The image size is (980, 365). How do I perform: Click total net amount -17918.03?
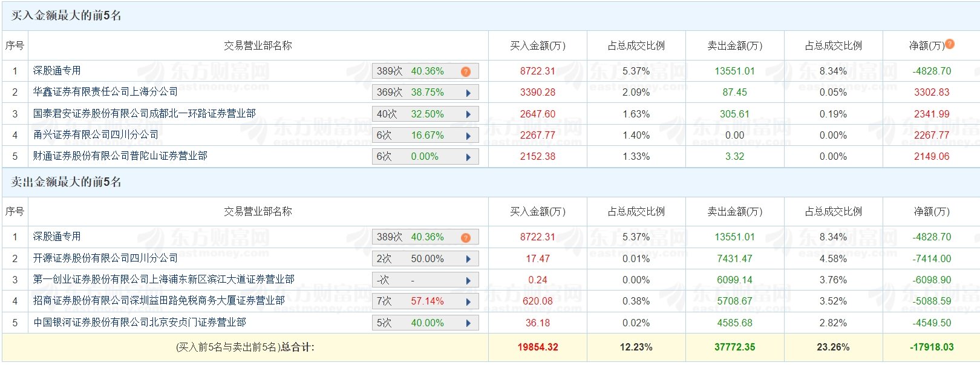point(932,347)
